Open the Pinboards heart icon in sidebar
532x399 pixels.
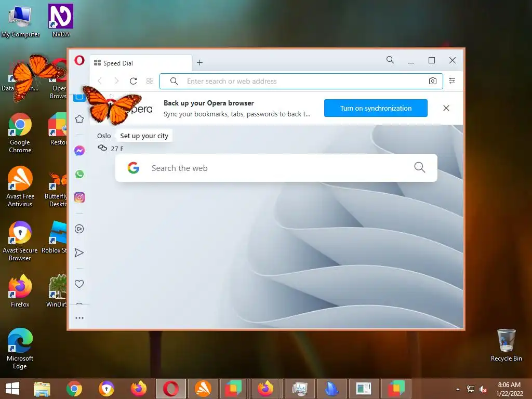click(79, 284)
